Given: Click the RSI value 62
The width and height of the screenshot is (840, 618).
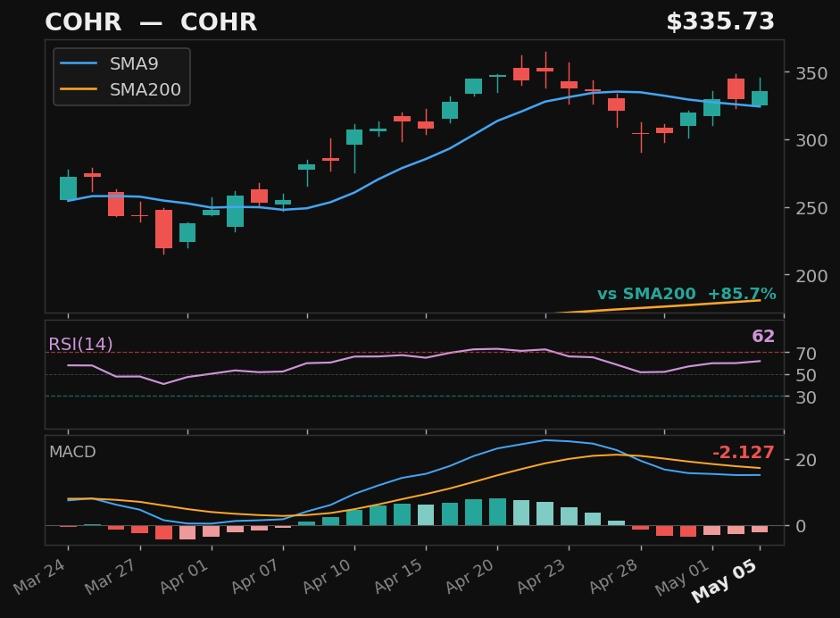Looking at the screenshot, I should (x=763, y=336).
